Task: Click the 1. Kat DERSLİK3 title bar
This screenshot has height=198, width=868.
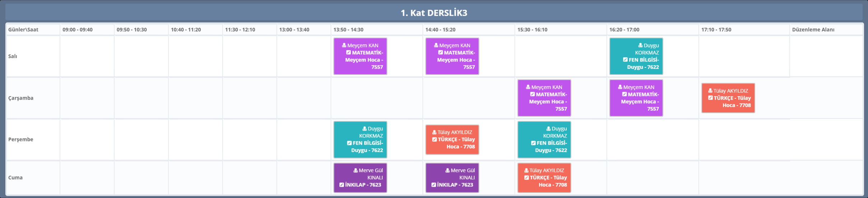Action: 434,13
